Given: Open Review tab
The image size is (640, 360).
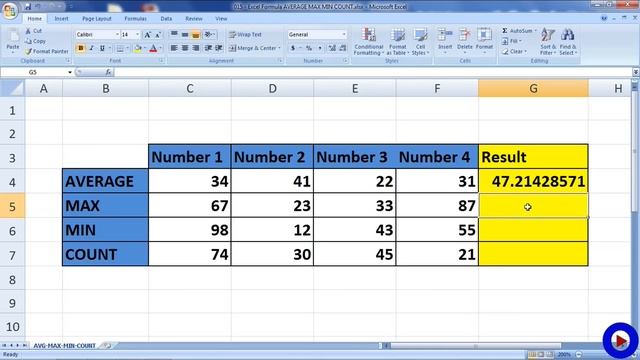Looking at the screenshot, I should coord(193,19).
